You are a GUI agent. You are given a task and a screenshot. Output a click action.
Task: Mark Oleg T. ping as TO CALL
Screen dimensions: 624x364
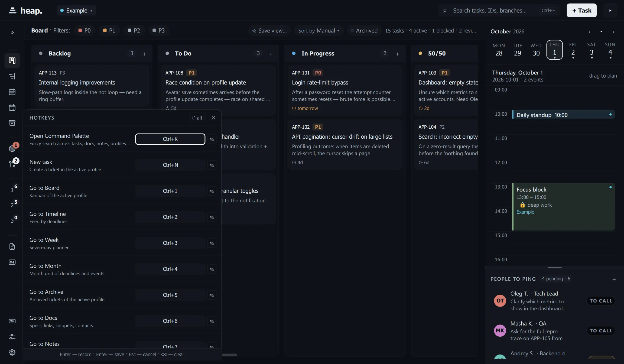(601, 301)
